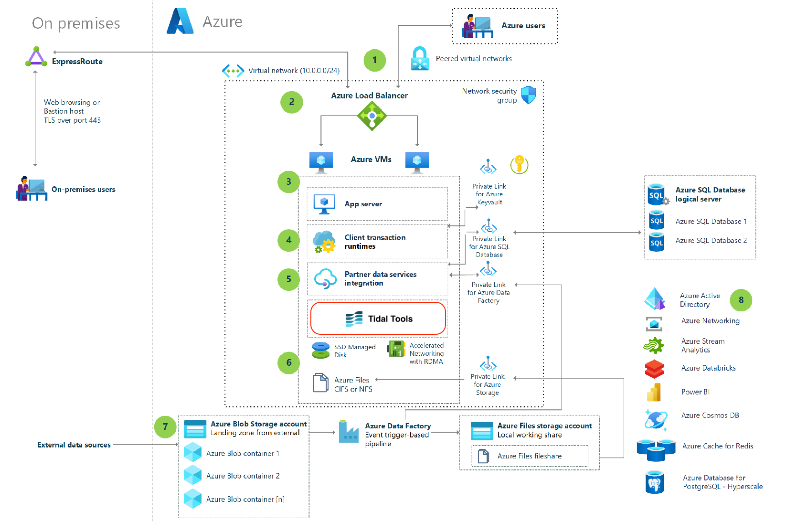Select the Azure Files CIFS or NFS icon
Screen dimensions: 786x532
pyautogui.click(x=320, y=383)
